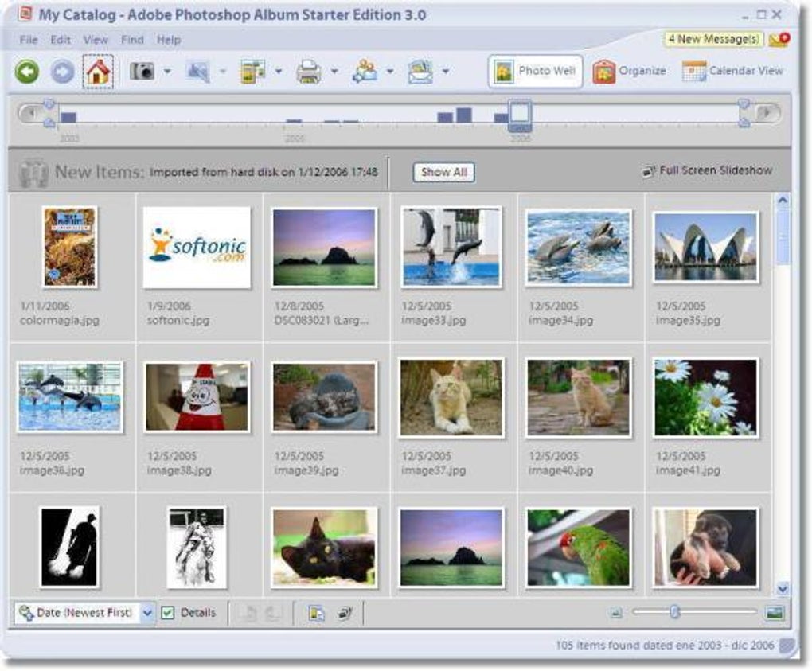Image resolution: width=812 pixels, height=671 pixels.
Task: Select the softonic.jpg thumbnail
Action: click(197, 247)
